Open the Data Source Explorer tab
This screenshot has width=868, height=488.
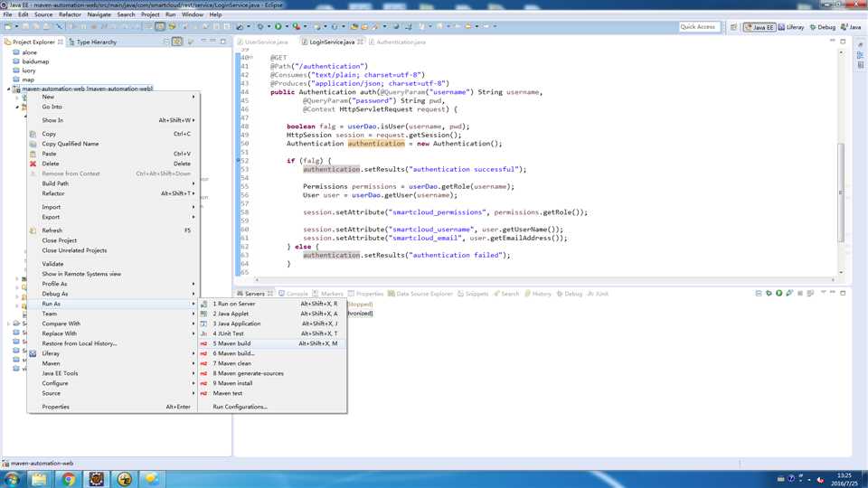420,294
